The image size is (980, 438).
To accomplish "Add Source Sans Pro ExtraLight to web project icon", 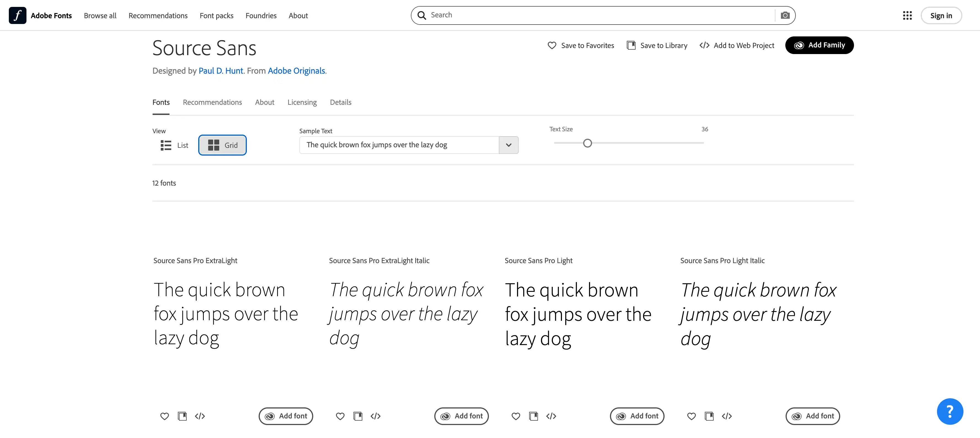I will point(200,416).
